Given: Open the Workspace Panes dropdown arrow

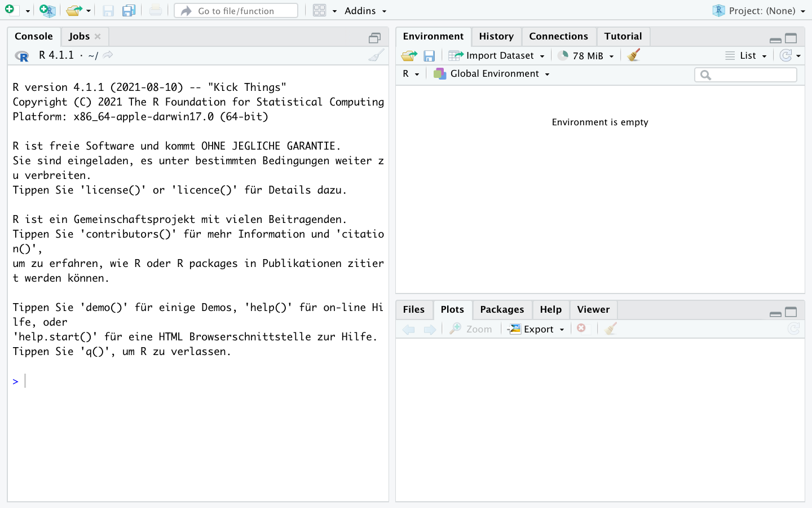Looking at the screenshot, I should [334, 11].
